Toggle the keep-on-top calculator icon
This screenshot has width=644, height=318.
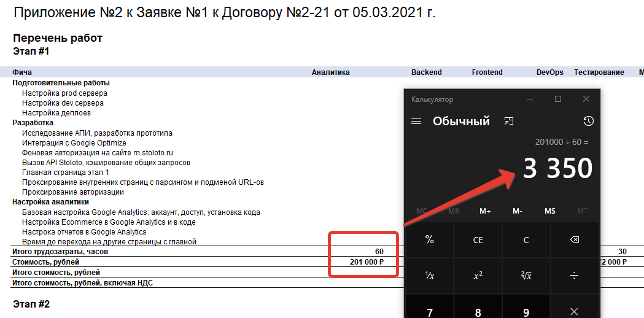click(x=509, y=122)
